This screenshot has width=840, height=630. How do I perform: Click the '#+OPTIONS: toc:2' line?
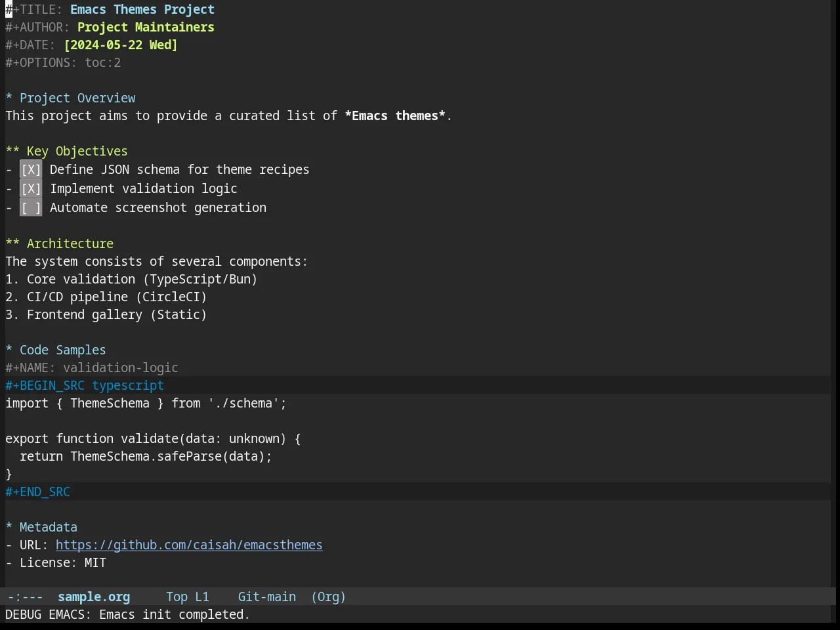click(63, 63)
